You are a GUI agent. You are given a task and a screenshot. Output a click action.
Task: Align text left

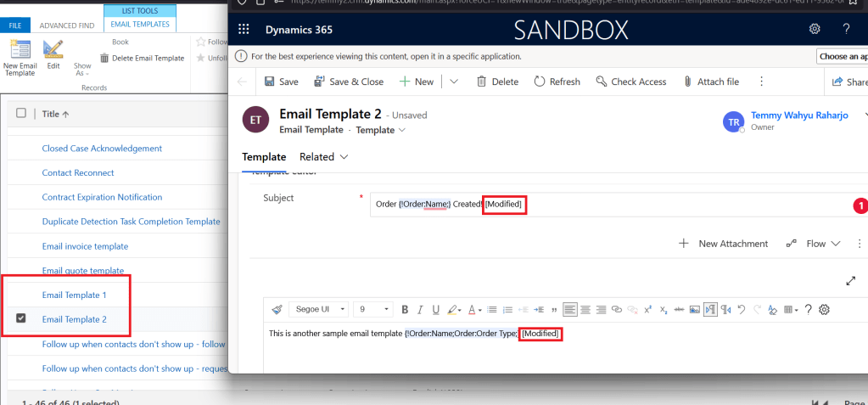[570, 309]
